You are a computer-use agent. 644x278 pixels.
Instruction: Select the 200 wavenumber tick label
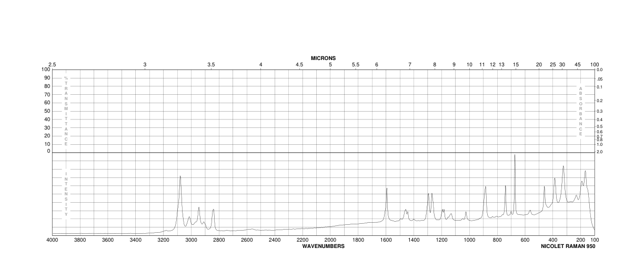click(581, 240)
